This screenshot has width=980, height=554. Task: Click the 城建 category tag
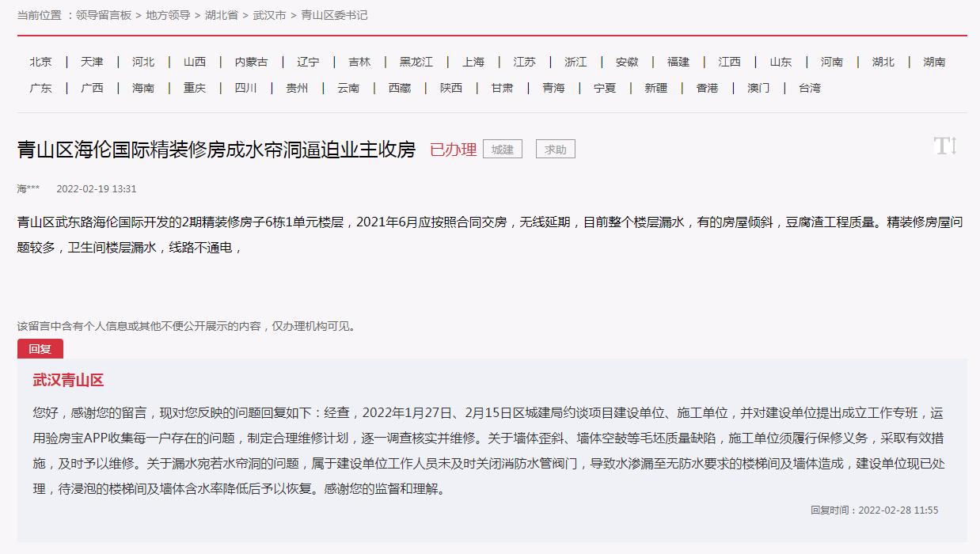(x=503, y=149)
